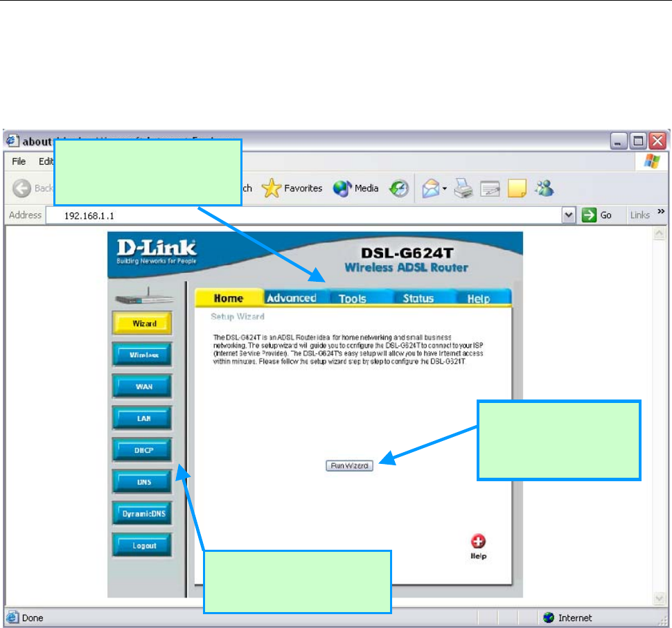Switch to the Advanced tab
Screen dimensions: 672x628
[292, 298]
